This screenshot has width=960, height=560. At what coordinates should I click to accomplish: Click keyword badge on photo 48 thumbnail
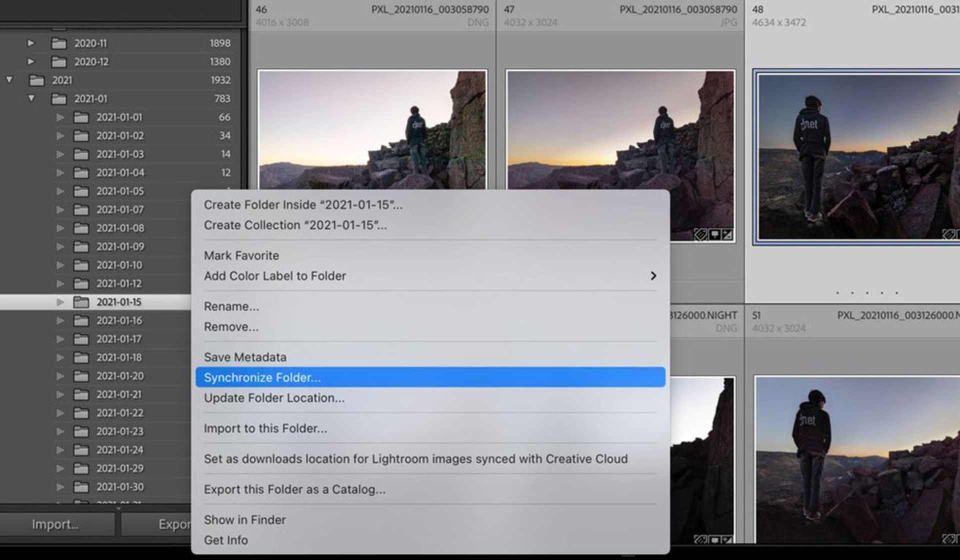tap(948, 234)
